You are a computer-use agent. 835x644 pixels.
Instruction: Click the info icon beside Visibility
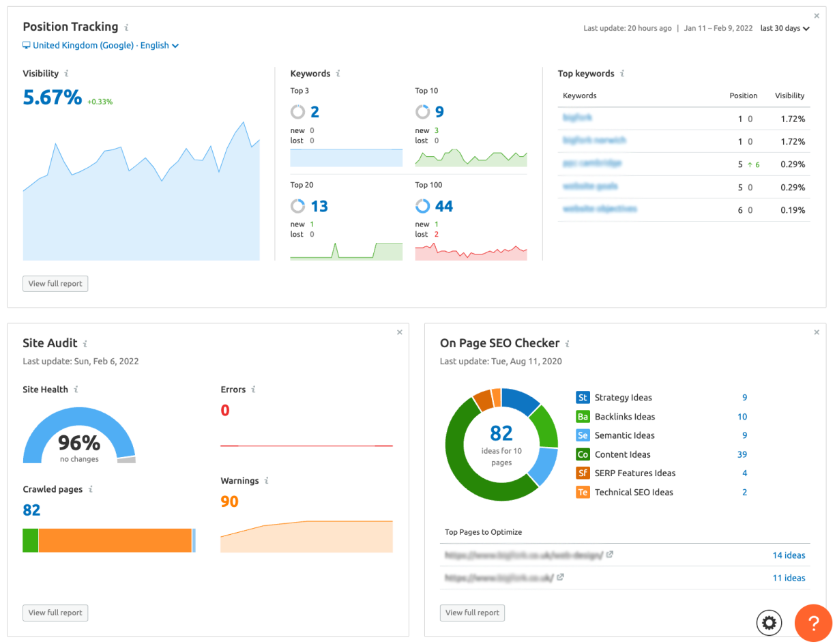(x=67, y=74)
